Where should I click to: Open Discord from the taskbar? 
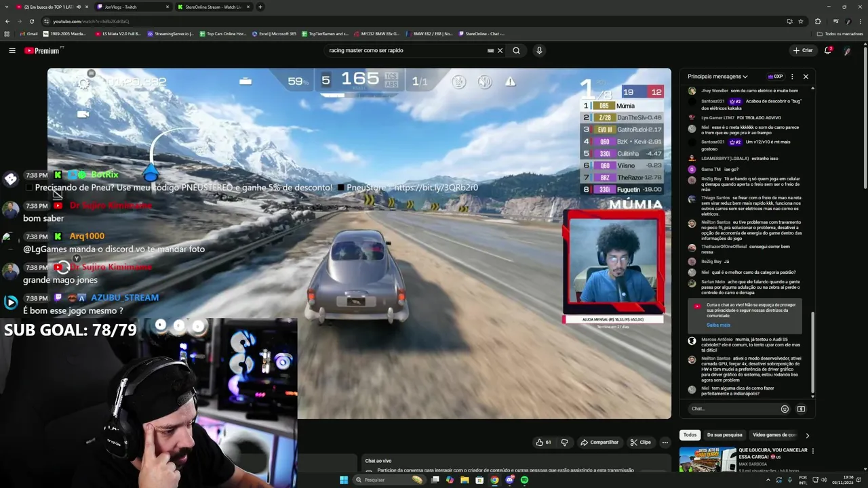click(x=509, y=480)
